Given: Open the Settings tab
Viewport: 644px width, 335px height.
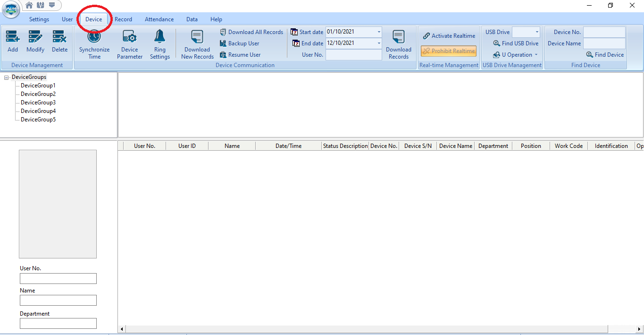Looking at the screenshot, I should [39, 19].
